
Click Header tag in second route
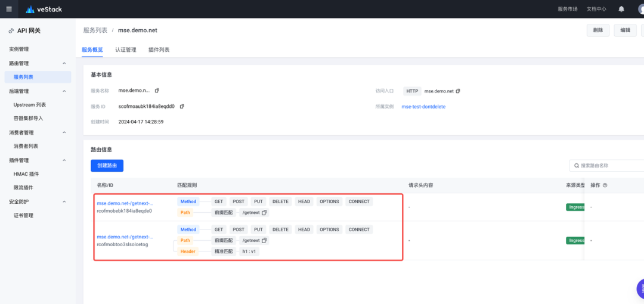188,252
